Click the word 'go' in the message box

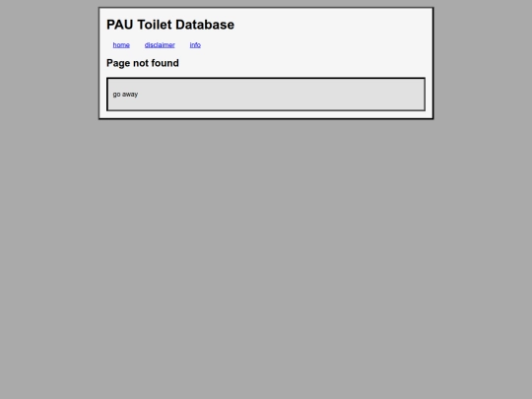[x=116, y=95]
